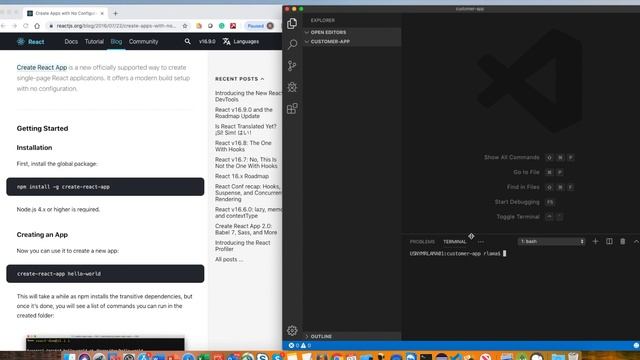The height and width of the screenshot is (360, 640).
Task: Open Introducing the React Profiler post
Action: [x=242, y=246]
